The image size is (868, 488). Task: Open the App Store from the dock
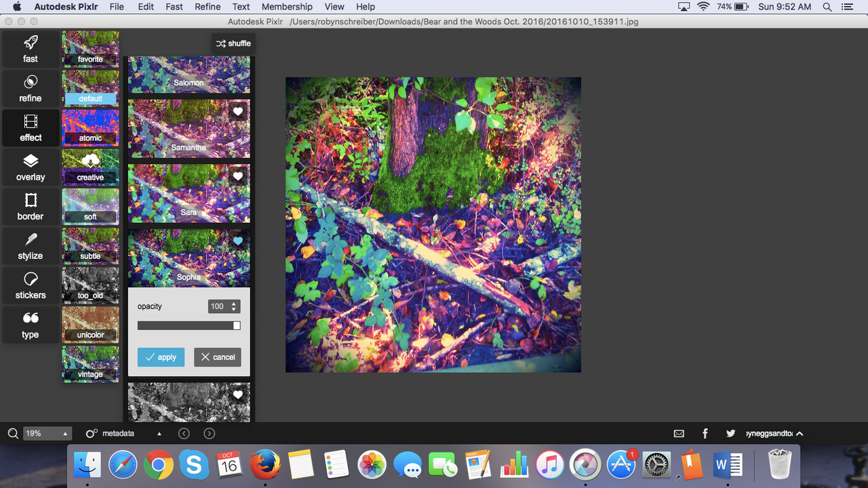pyautogui.click(x=621, y=465)
